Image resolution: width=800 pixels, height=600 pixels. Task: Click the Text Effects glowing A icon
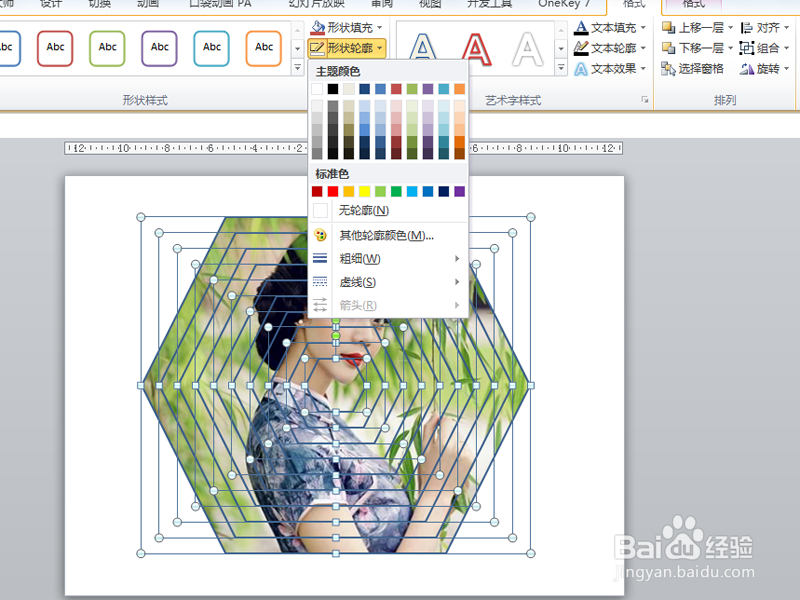(x=581, y=68)
